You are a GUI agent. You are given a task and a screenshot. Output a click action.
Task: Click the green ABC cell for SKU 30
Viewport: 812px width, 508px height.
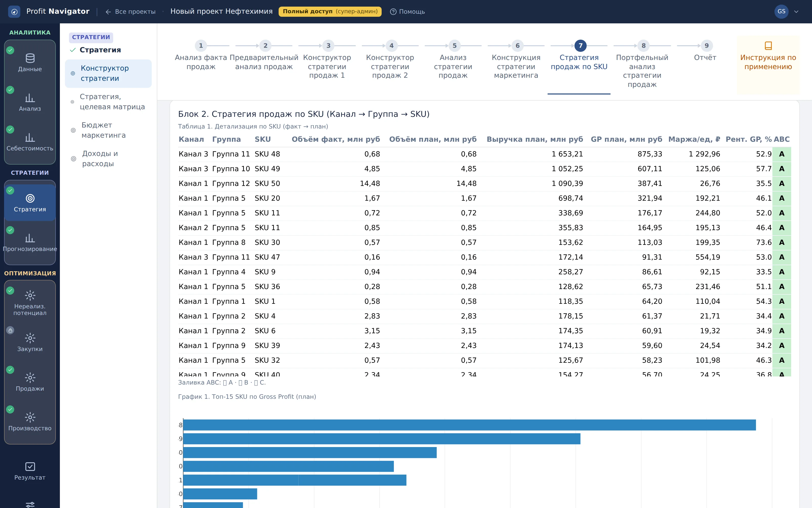pyautogui.click(x=782, y=242)
